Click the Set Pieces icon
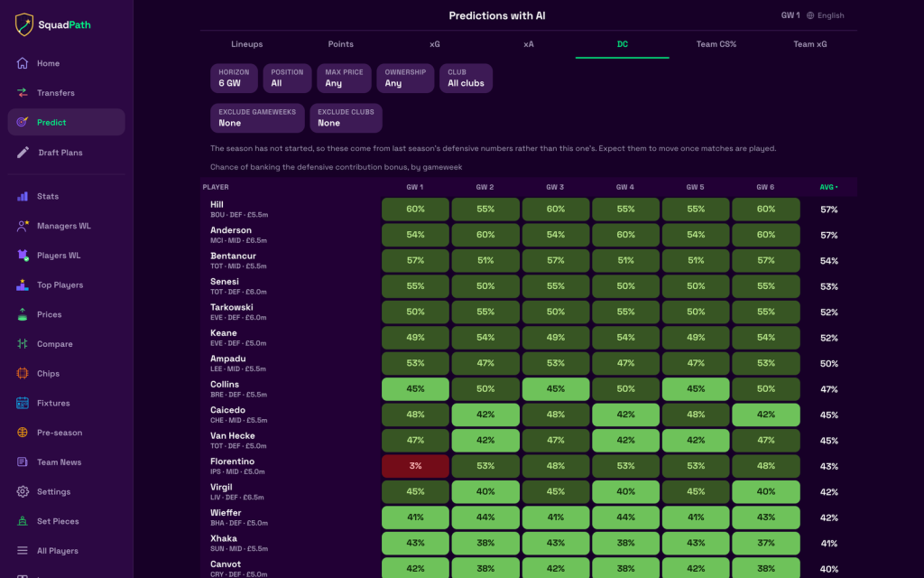Image resolution: width=924 pixels, height=578 pixels. click(x=23, y=521)
